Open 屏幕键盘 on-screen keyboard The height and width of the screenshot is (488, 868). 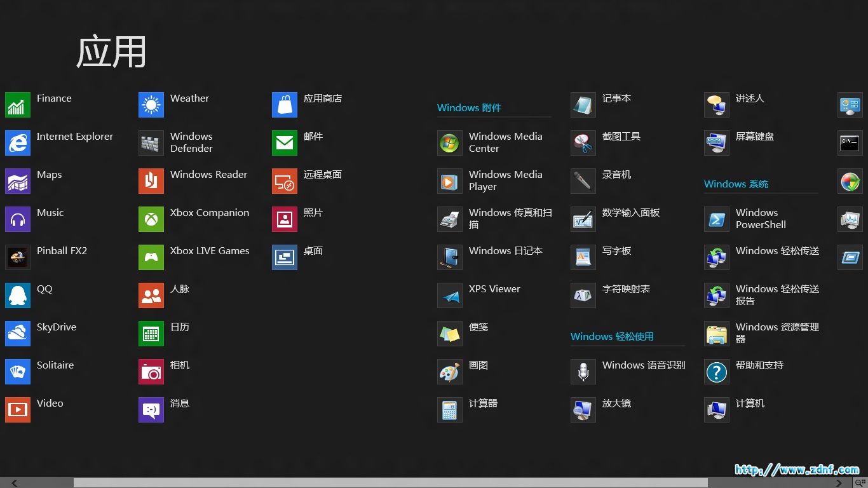click(717, 143)
